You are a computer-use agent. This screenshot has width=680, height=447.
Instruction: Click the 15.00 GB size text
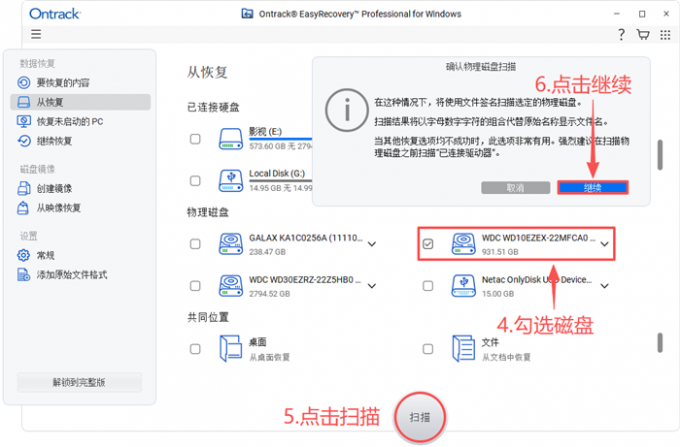(x=498, y=294)
